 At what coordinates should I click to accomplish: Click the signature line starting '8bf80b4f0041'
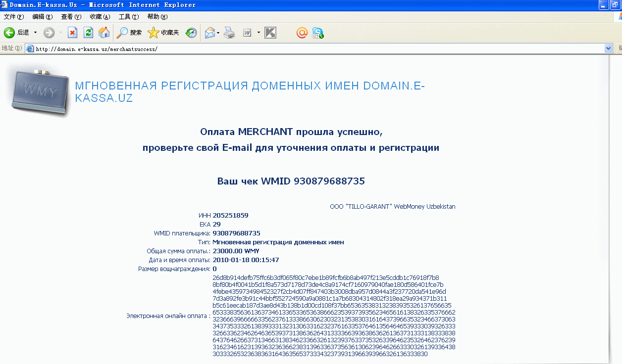point(328,285)
